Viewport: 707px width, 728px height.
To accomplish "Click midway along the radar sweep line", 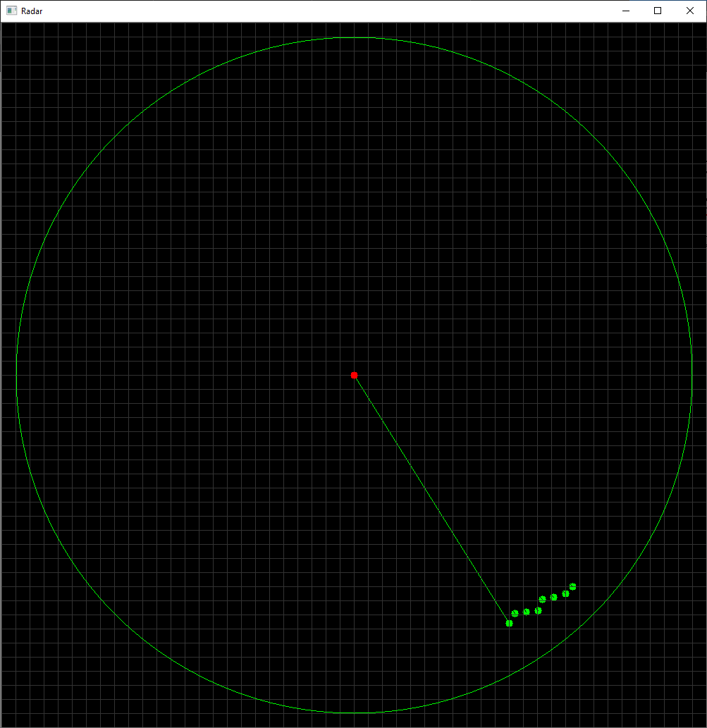I will 431,499.
